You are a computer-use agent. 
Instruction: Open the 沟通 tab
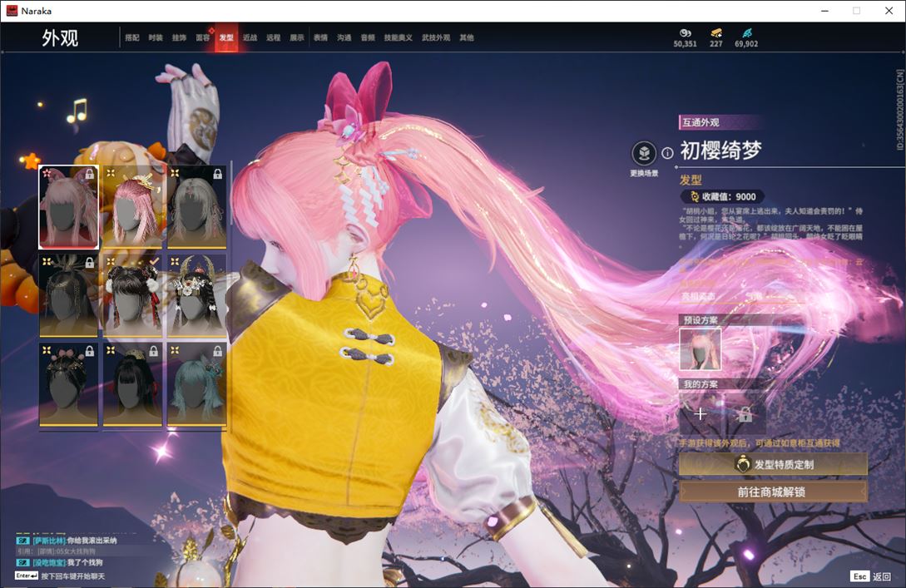click(344, 37)
